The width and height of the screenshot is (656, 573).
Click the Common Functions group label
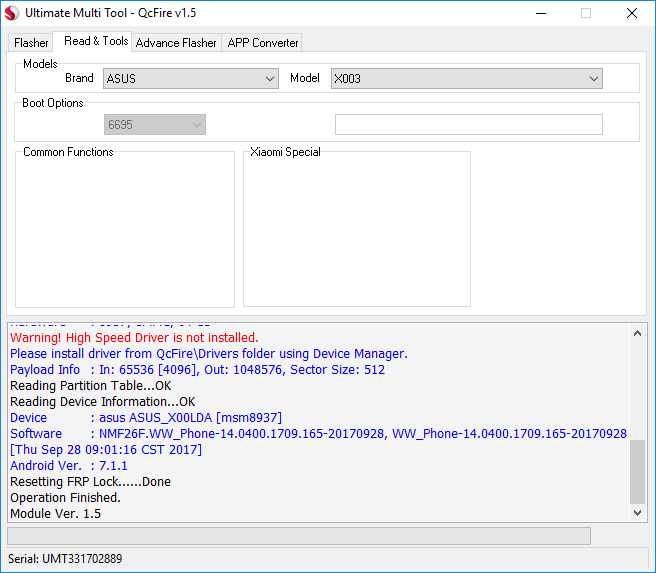pyautogui.click(x=68, y=152)
